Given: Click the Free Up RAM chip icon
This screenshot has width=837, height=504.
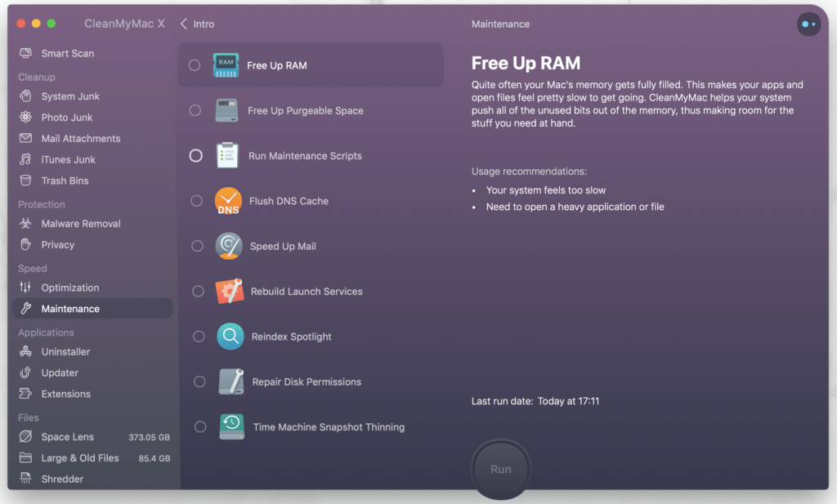Looking at the screenshot, I should (226, 65).
